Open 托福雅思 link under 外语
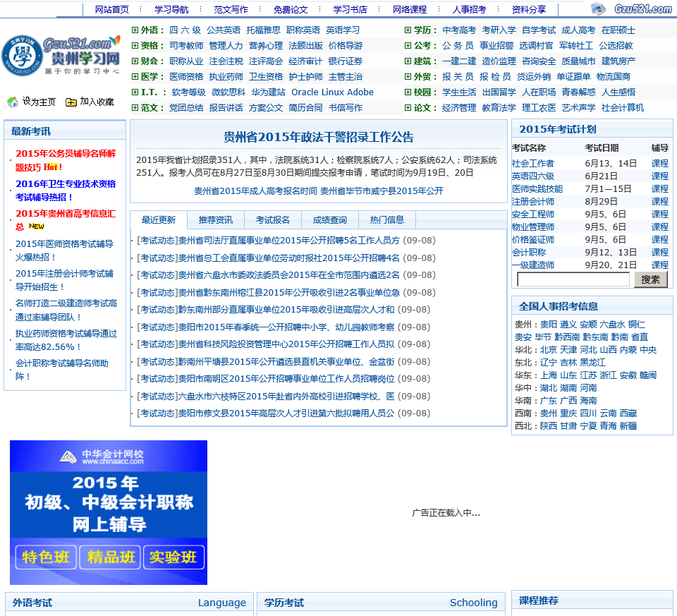The width and height of the screenshot is (677, 616). click(x=263, y=30)
